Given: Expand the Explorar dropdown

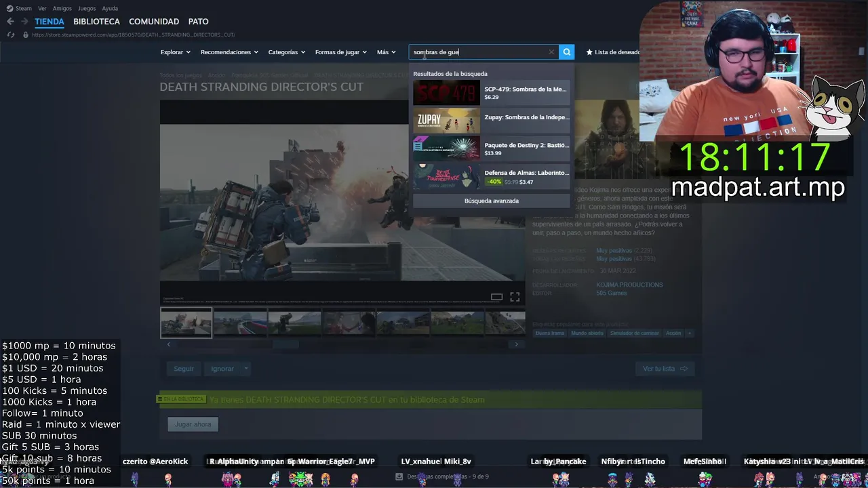Looking at the screenshot, I should click(x=175, y=52).
